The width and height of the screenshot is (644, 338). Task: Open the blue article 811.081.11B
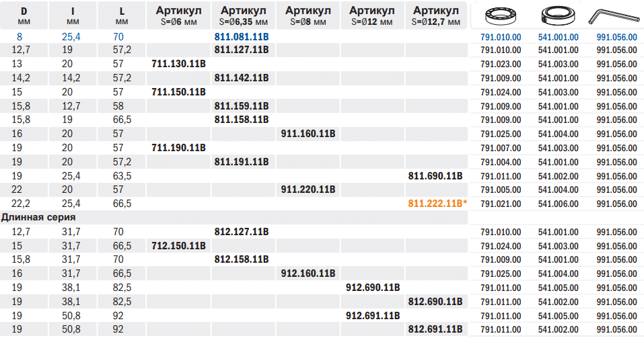(242, 36)
